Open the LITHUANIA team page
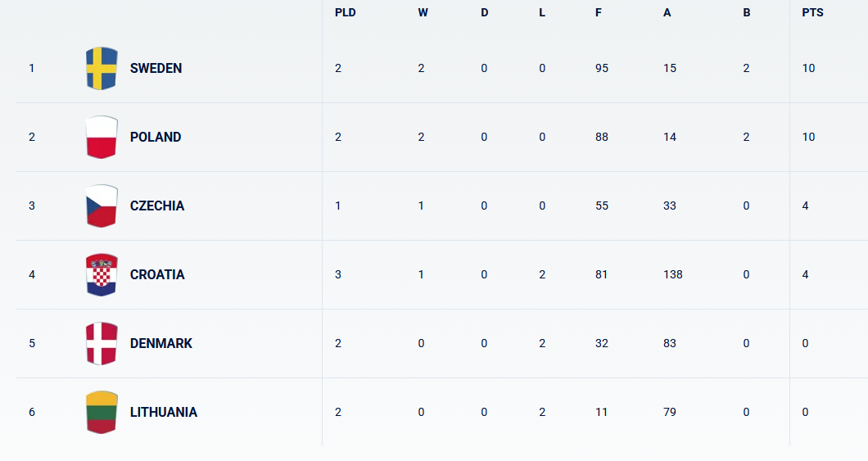868x461 pixels. [164, 412]
